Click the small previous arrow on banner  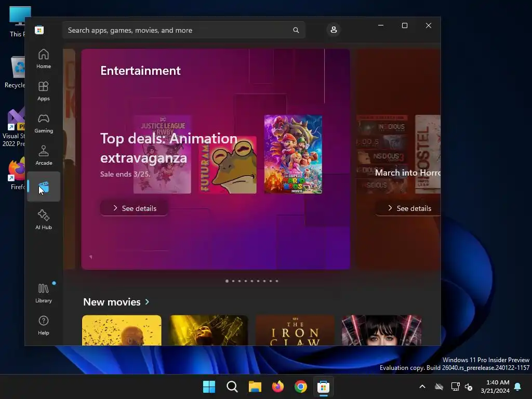point(90,257)
